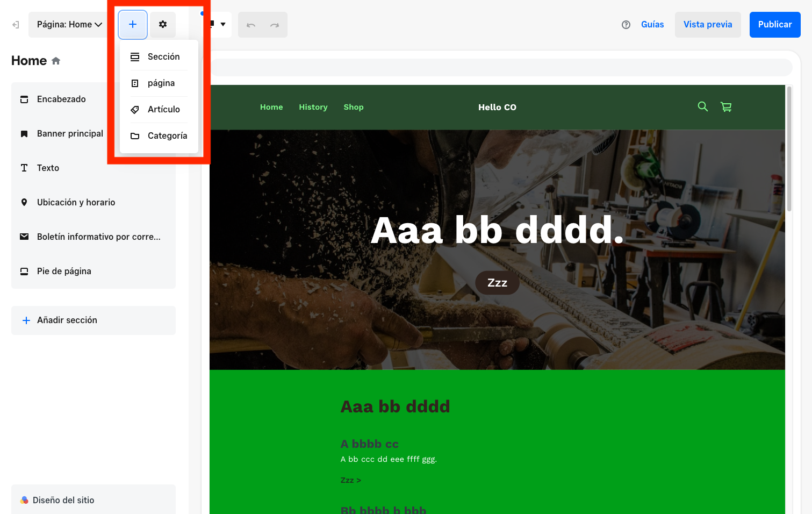812x514 pixels.
Task: Click the A bb ccc dd eee ffff ggg. text
Action: (x=389, y=459)
